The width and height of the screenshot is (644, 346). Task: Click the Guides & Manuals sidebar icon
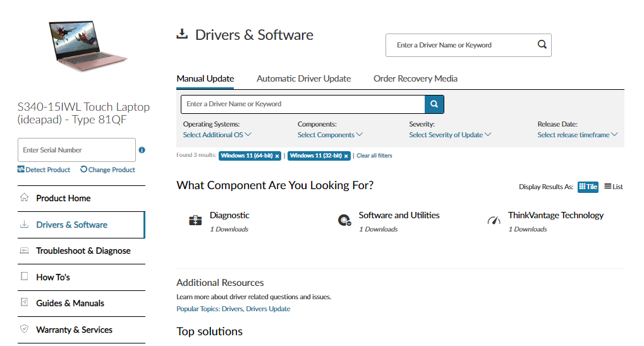[24, 302]
